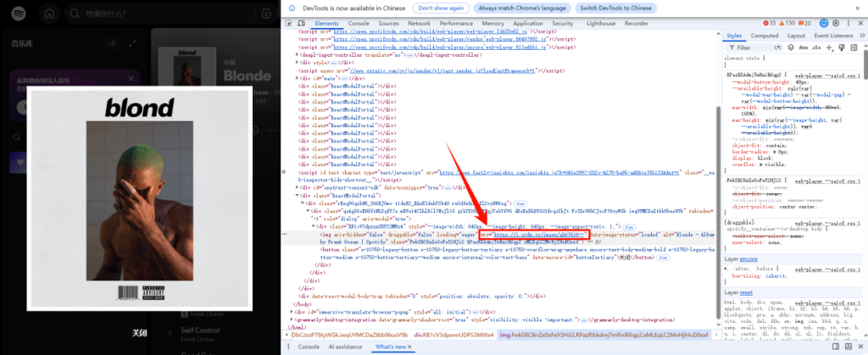This screenshot has width=868, height=355.
Task: Expand the deepl-input-controller node
Action: pyautogui.click(x=296, y=55)
